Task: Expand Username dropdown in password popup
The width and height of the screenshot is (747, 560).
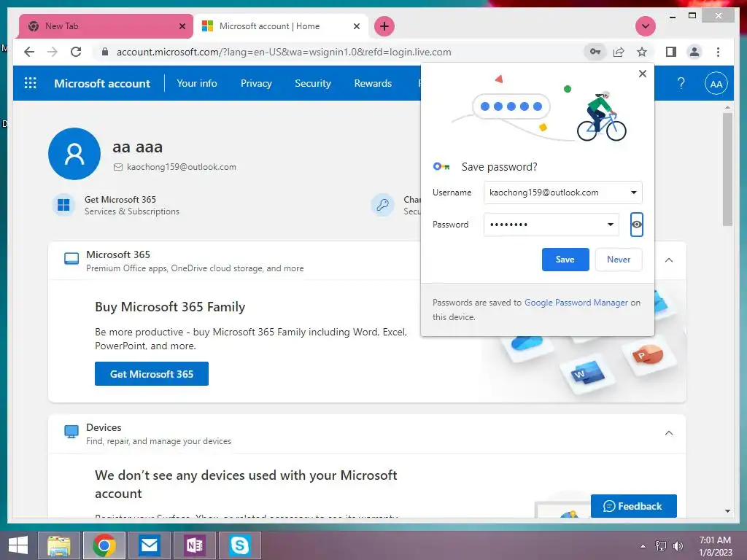Action: point(634,192)
